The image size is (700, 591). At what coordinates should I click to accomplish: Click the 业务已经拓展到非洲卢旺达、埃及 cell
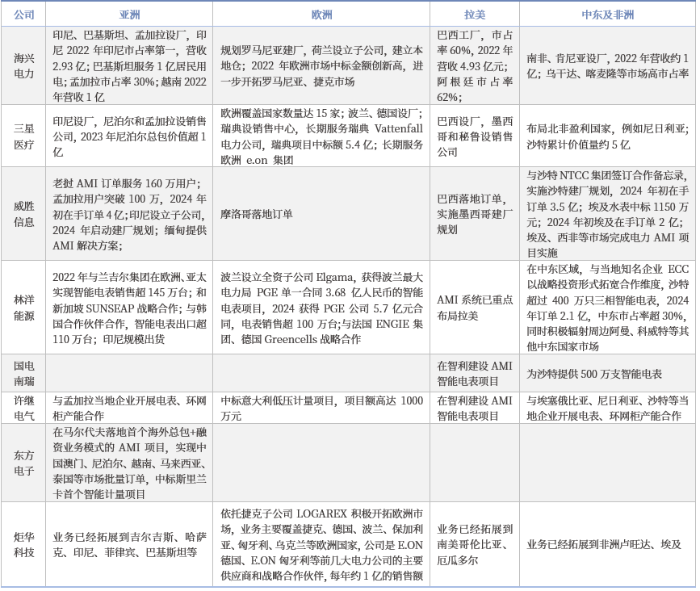point(608,544)
